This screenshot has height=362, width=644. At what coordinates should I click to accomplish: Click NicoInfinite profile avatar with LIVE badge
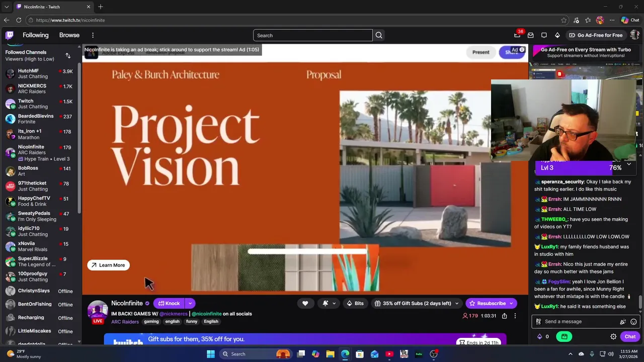coord(98,312)
